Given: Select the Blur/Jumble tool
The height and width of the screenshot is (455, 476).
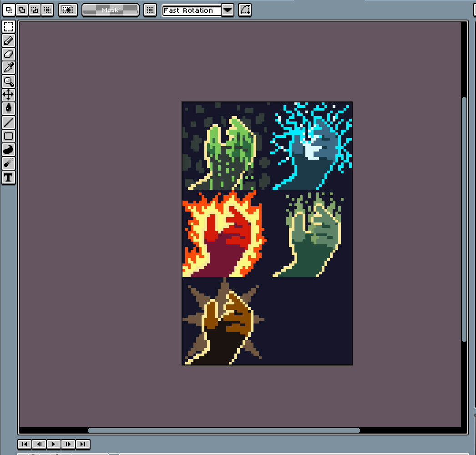Looking at the screenshot, I should pyautogui.click(x=9, y=163).
